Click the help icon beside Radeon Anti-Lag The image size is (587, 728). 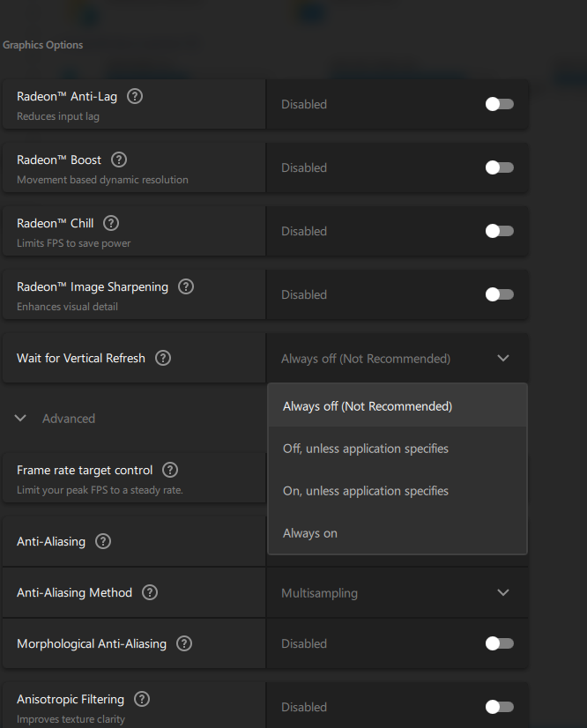(x=135, y=96)
